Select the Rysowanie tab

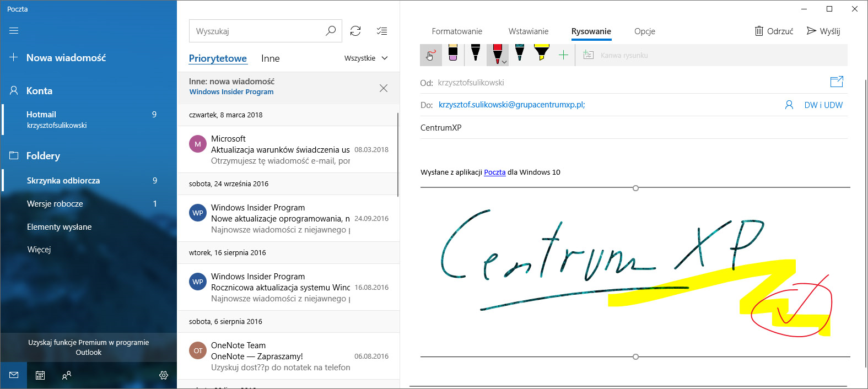(x=591, y=31)
